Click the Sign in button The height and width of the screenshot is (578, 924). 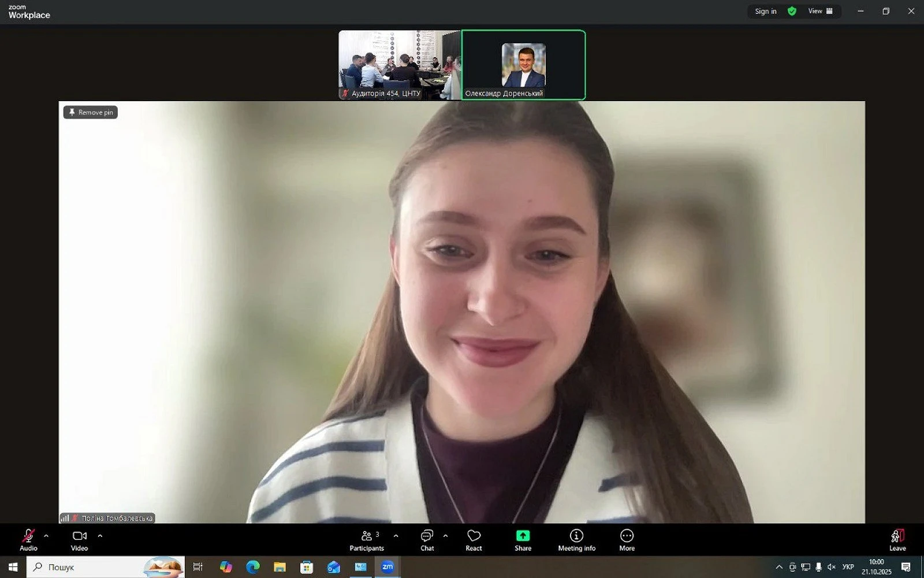click(765, 11)
